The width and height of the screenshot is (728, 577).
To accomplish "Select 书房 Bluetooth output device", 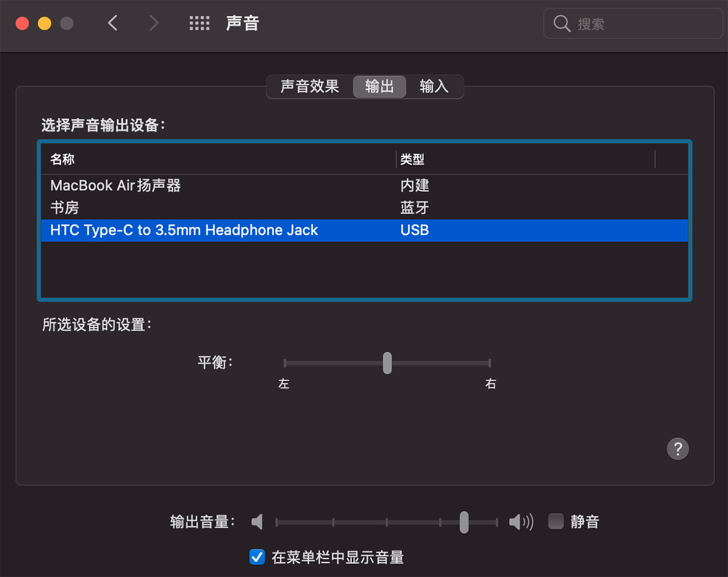I will [x=65, y=208].
